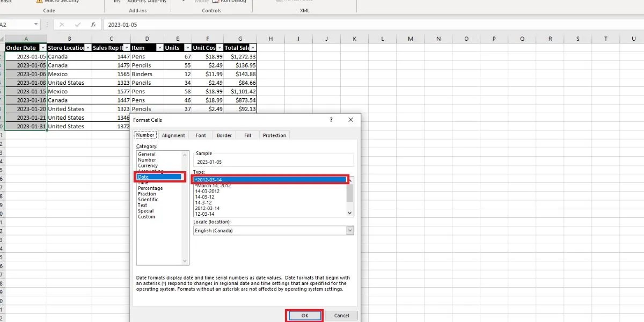Click OK to apply the date format

point(304,315)
